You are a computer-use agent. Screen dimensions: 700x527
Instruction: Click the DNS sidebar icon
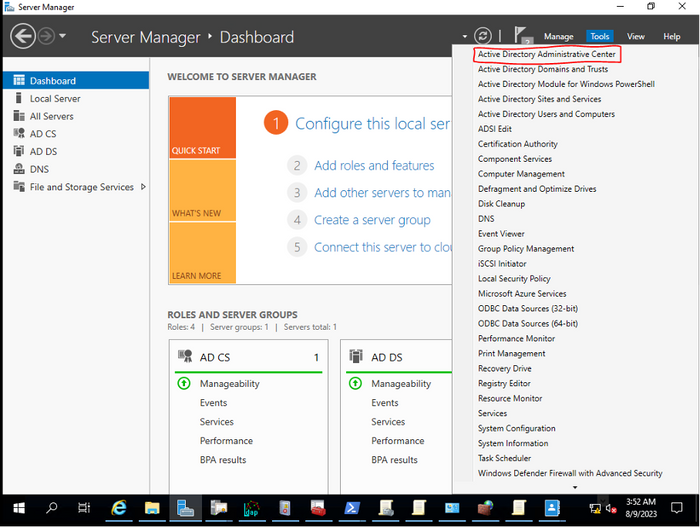(19, 169)
